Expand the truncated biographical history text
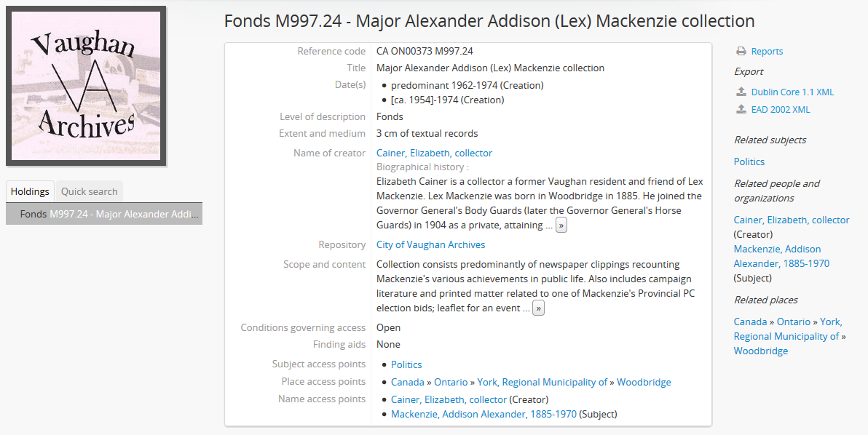This screenshot has height=435, width=868. point(561,226)
